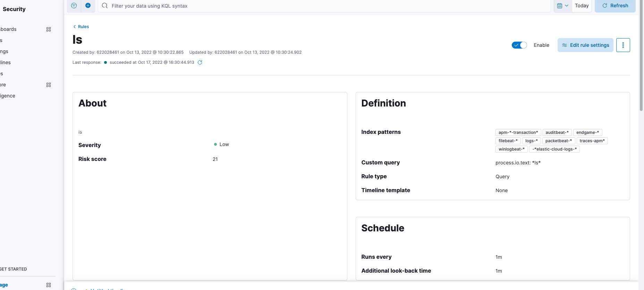Click the vertical page scrollbar
This screenshot has width=644, height=290.
[x=641, y=56]
